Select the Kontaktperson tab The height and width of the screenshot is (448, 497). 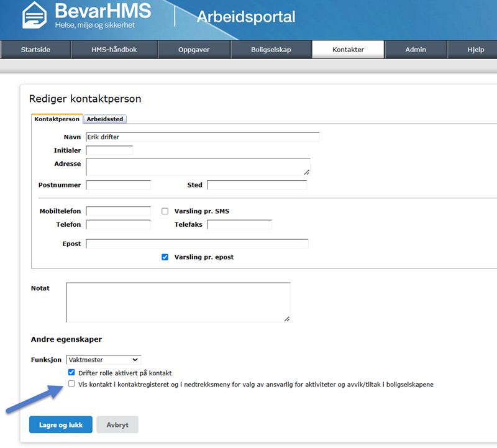pos(57,119)
